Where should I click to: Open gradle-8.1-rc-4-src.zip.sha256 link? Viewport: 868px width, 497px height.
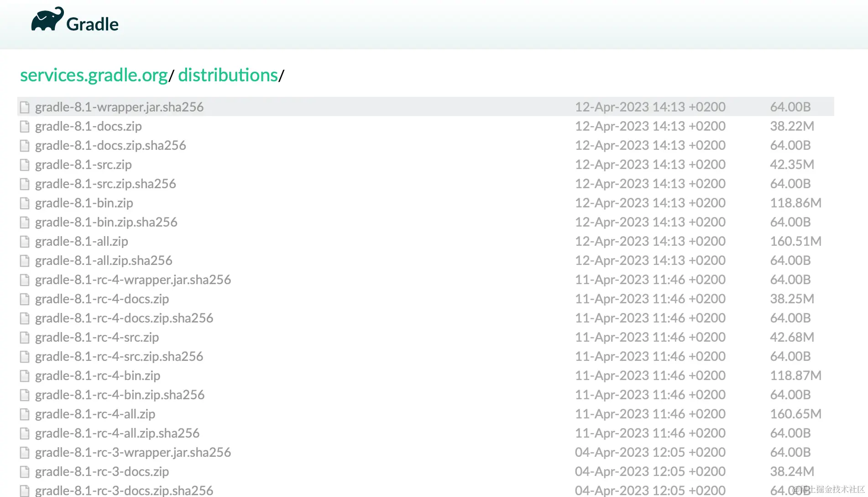point(119,356)
